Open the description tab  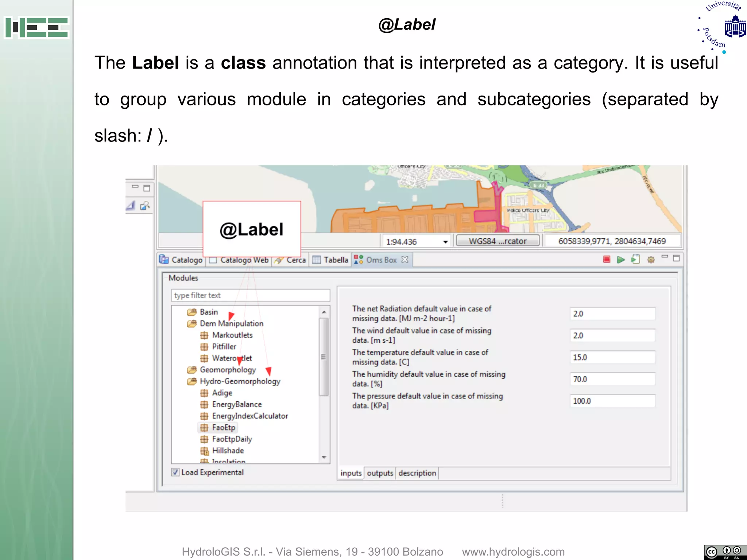click(417, 473)
